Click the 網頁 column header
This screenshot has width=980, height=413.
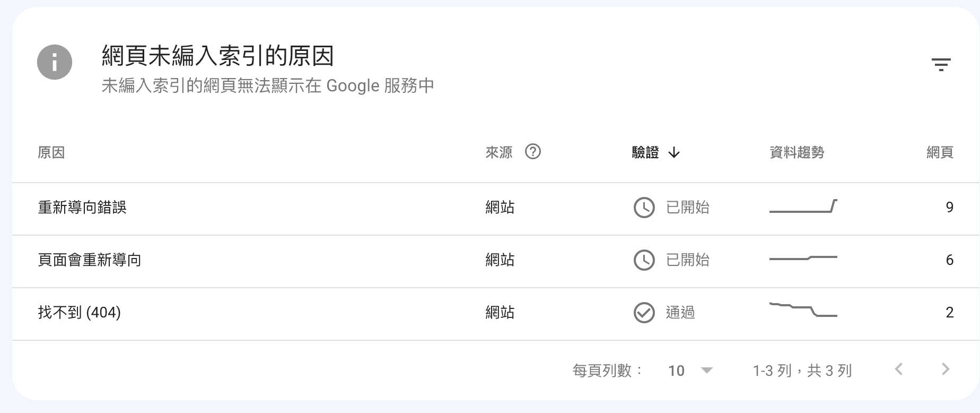pos(940,153)
